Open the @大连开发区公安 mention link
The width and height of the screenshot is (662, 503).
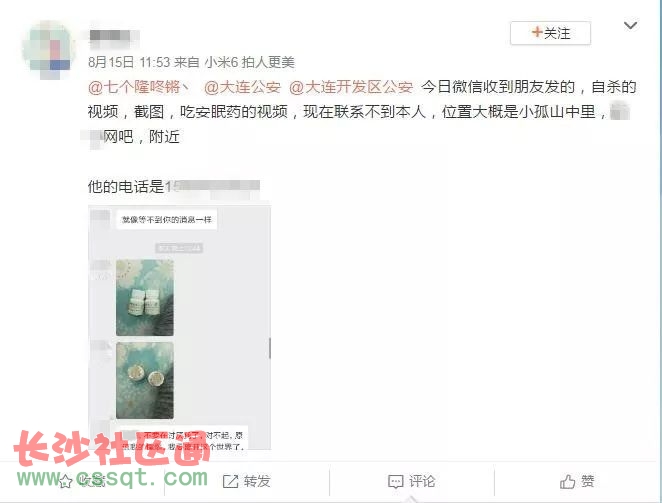pos(351,87)
